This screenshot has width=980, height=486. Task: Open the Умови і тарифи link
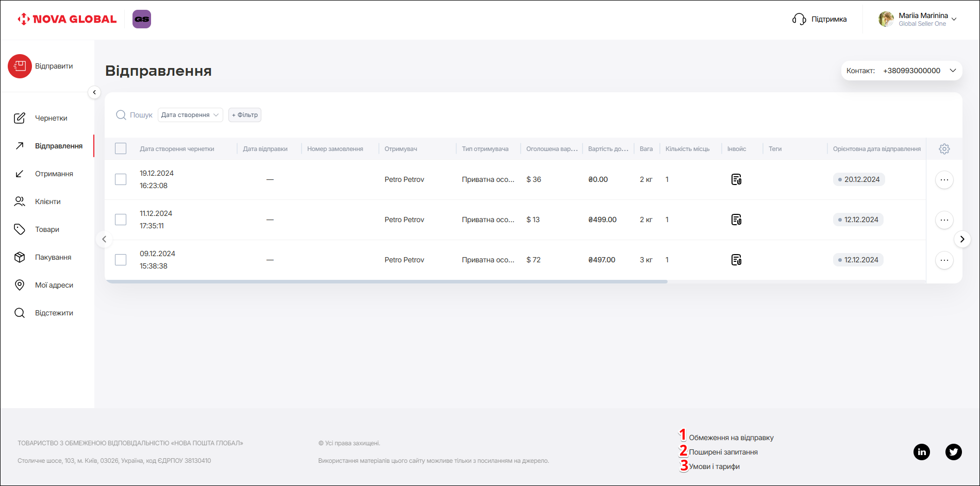click(x=714, y=466)
